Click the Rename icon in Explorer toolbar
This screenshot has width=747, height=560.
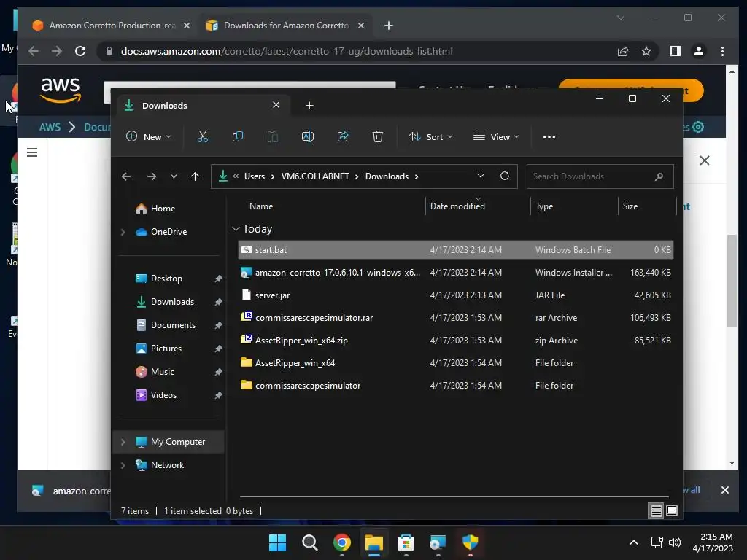click(x=308, y=136)
